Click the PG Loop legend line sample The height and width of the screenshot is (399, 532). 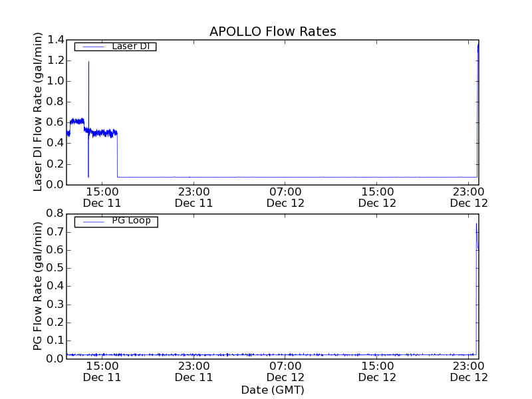coord(93,222)
